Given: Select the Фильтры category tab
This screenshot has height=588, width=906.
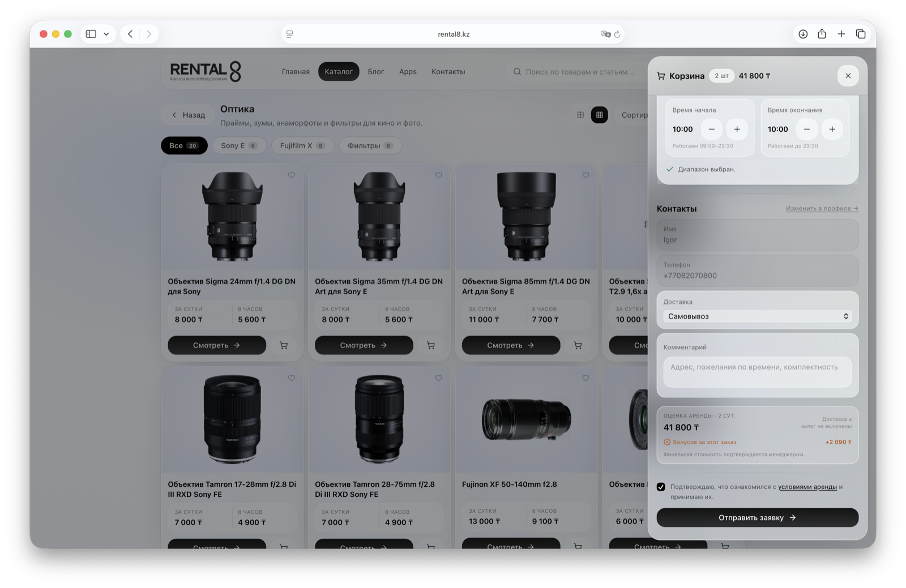Looking at the screenshot, I should [370, 145].
